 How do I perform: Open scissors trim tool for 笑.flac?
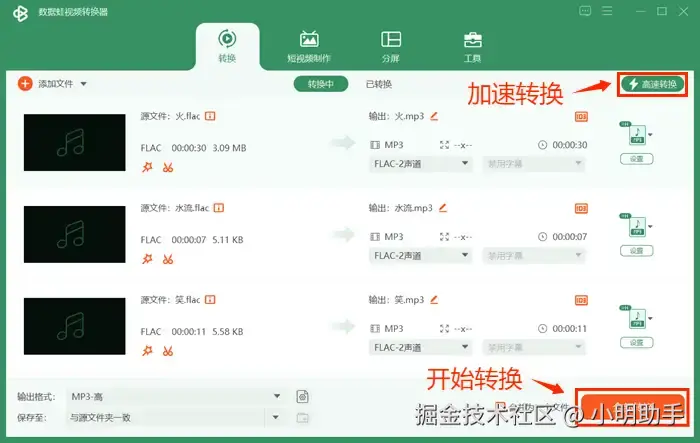coord(168,351)
